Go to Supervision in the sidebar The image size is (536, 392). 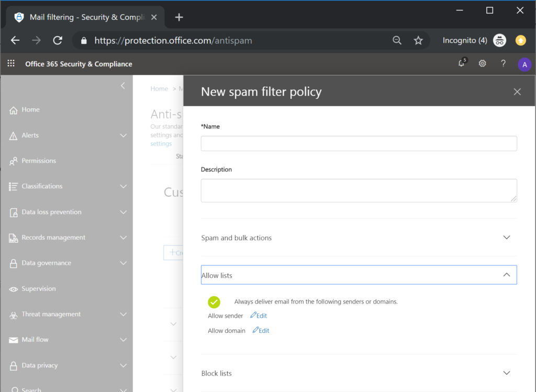pyautogui.click(x=38, y=289)
